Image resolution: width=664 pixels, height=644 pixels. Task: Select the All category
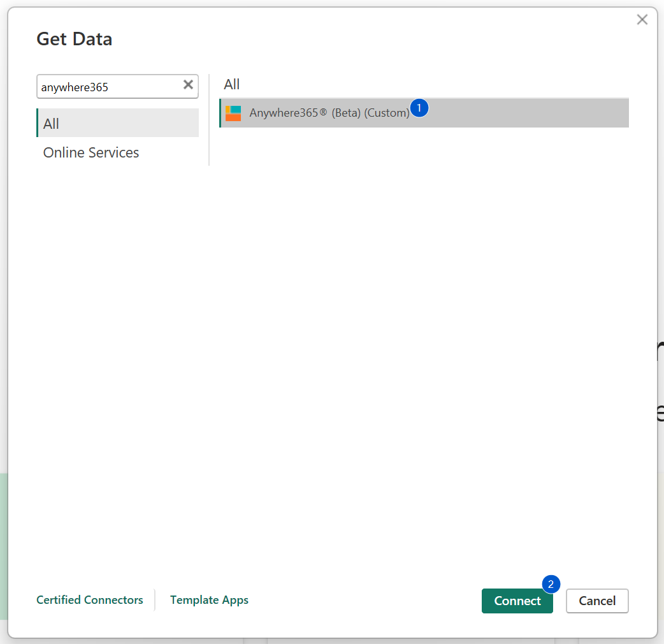click(x=118, y=123)
